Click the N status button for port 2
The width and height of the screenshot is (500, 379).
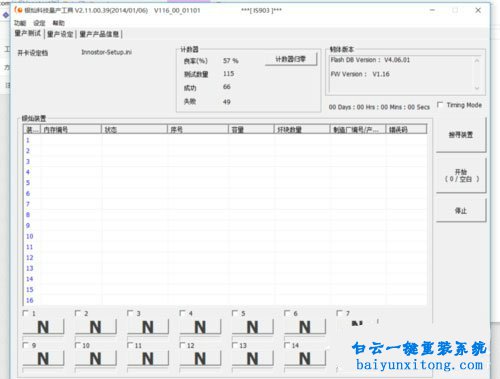pyautogui.click(x=96, y=327)
